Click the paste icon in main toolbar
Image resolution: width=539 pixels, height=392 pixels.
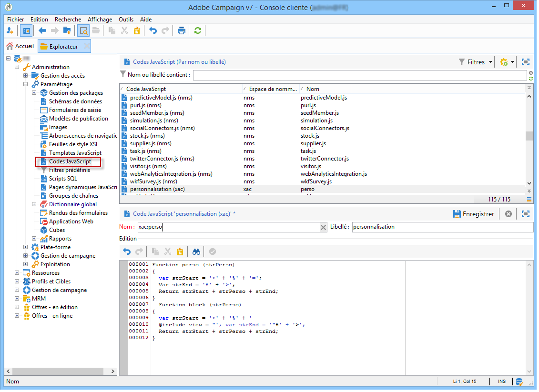137,31
